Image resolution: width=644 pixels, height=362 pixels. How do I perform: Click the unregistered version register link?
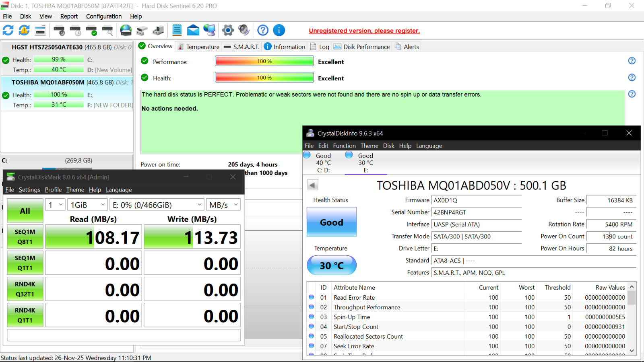click(x=364, y=31)
